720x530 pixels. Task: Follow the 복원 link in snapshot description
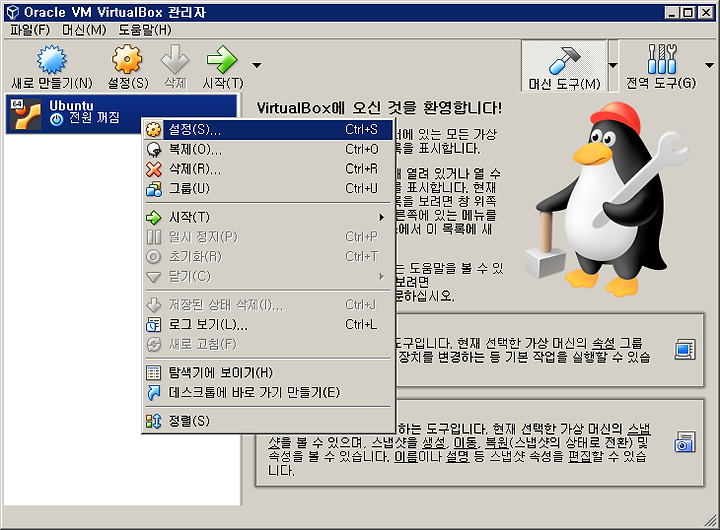[496, 443]
